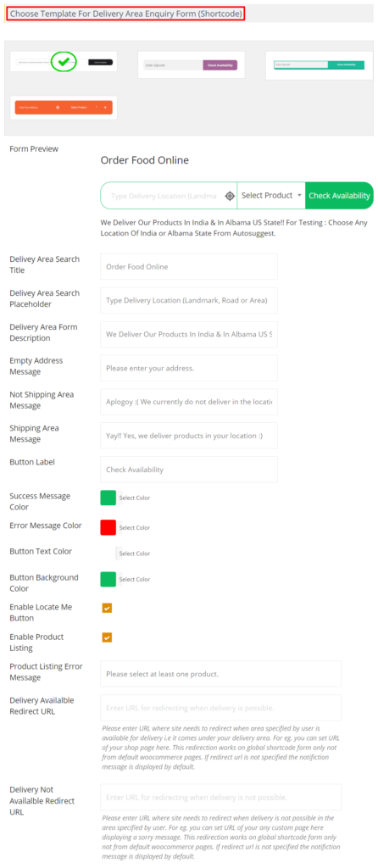
Task: Select the teal green template thumbnail
Action: pos(319,64)
